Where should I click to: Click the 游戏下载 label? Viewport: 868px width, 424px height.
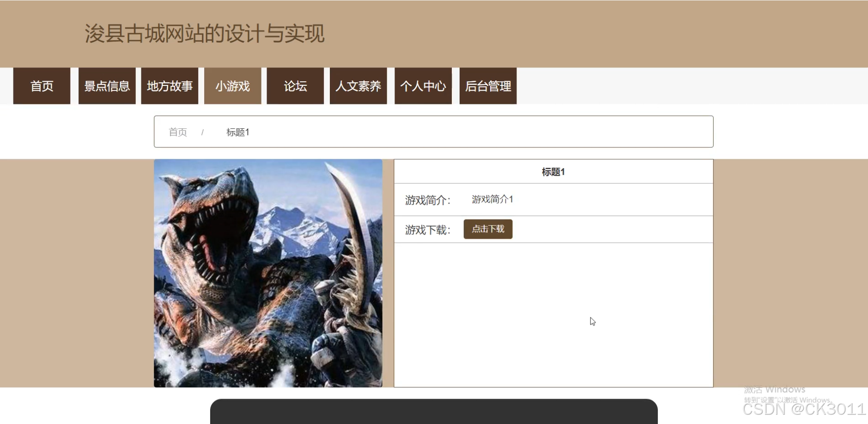click(428, 230)
